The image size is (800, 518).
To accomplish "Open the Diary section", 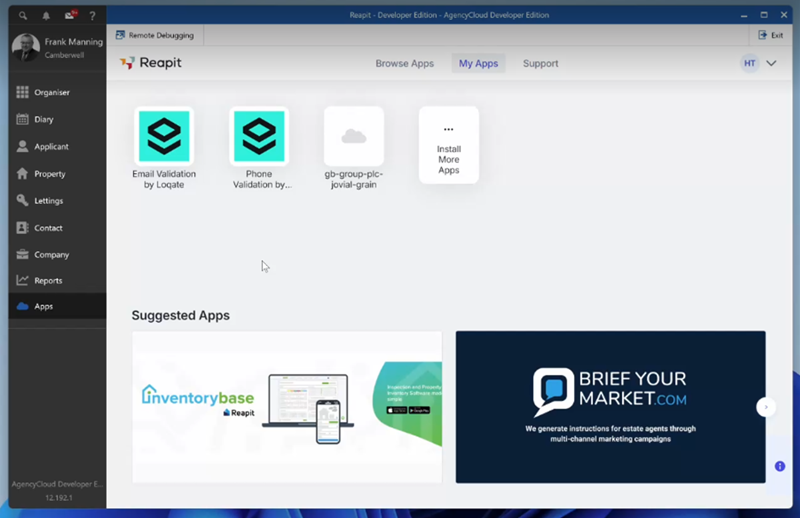I will 57,119.
